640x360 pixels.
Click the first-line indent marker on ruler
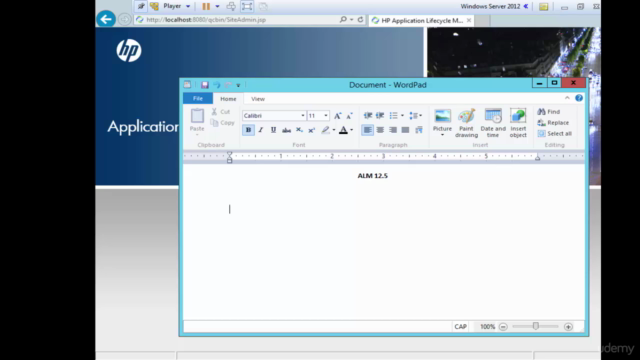click(x=229, y=154)
